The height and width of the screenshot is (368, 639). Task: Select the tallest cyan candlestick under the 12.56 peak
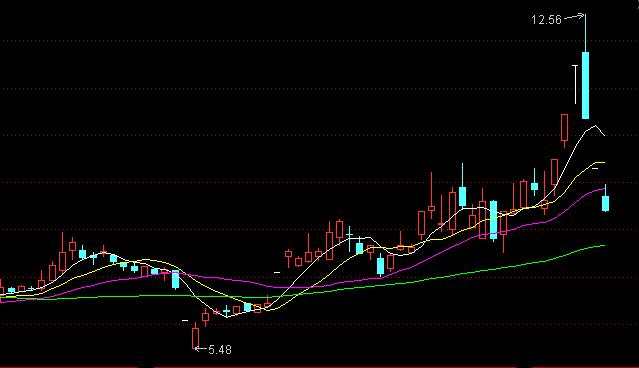pyautogui.click(x=586, y=85)
